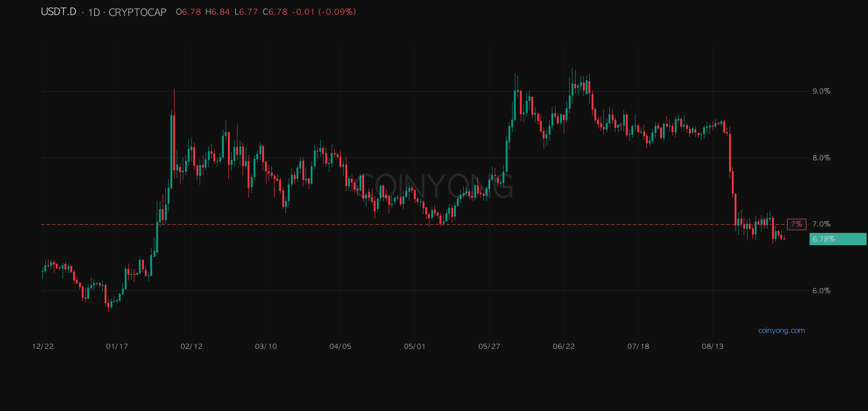Click the 6.0% price axis label
The image size is (868, 411).
point(821,291)
